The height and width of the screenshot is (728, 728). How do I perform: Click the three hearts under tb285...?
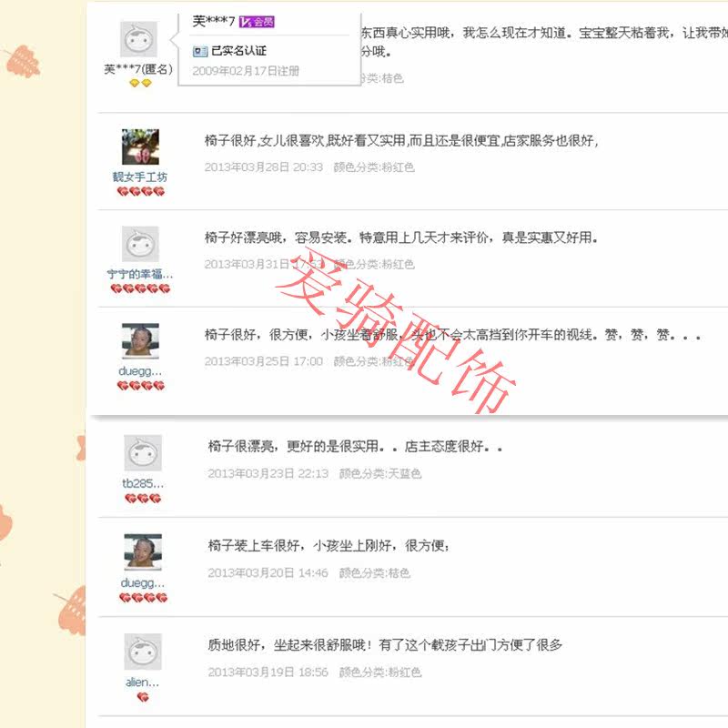[143, 498]
